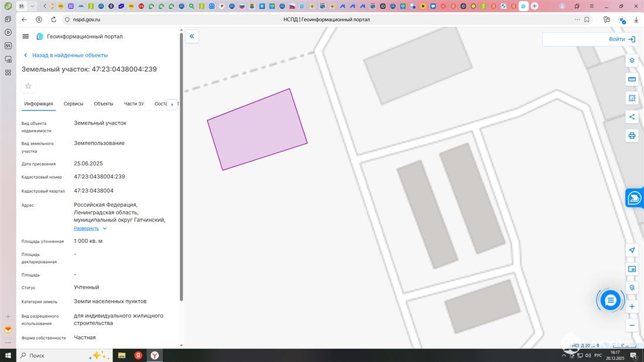Open the round chat assistant button
The image size is (644, 362).
pyautogui.click(x=610, y=300)
